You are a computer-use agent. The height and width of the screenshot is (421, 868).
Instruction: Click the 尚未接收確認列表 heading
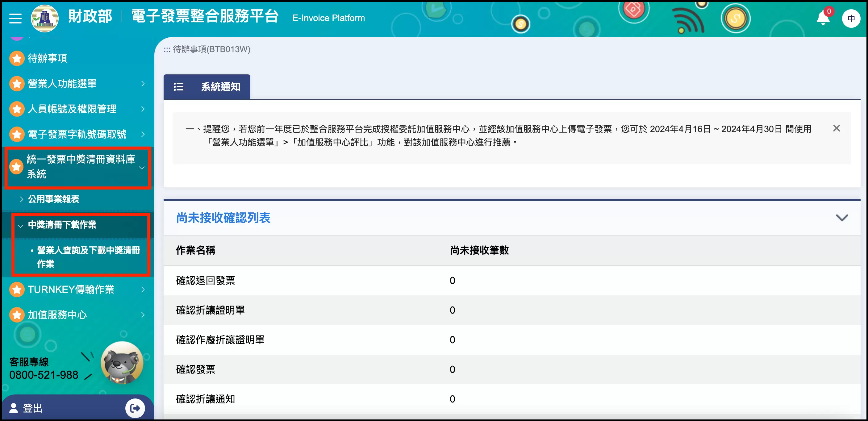223,218
